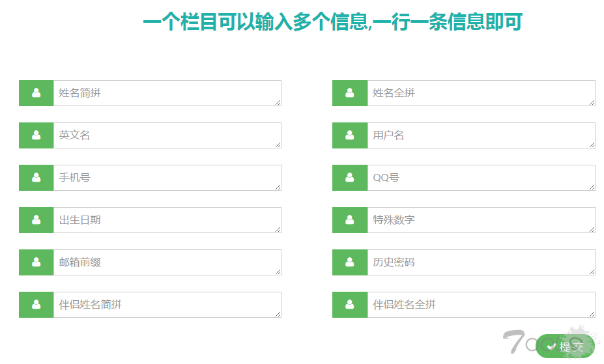Click user icon beside 历史密码 field
The height and width of the screenshot is (364, 604).
pyautogui.click(x=350, y=262)
